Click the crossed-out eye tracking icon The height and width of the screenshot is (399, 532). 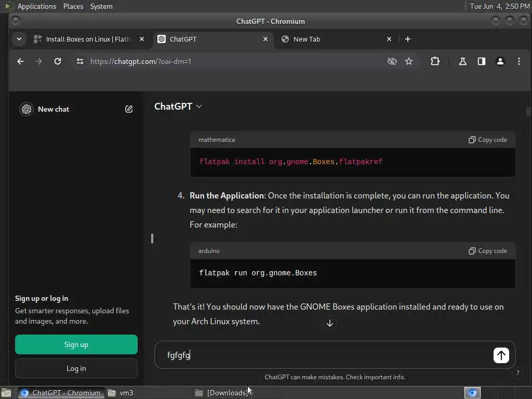392,61
